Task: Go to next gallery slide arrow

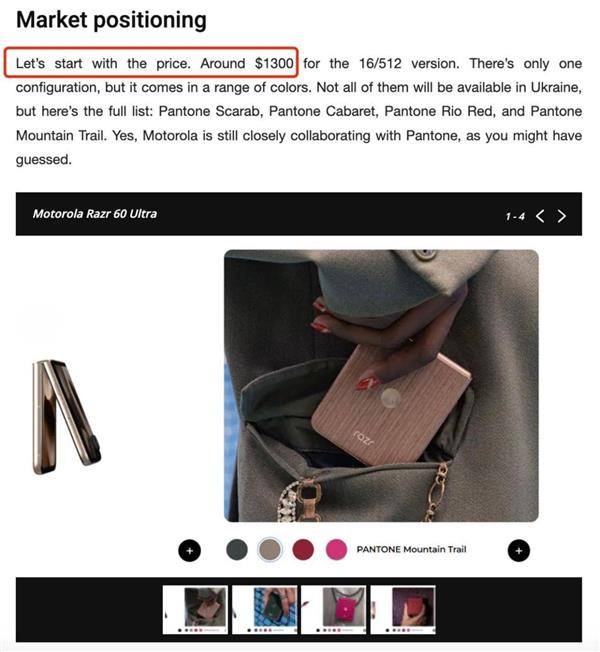Action: pyautogui.click(x=562, y=216)
